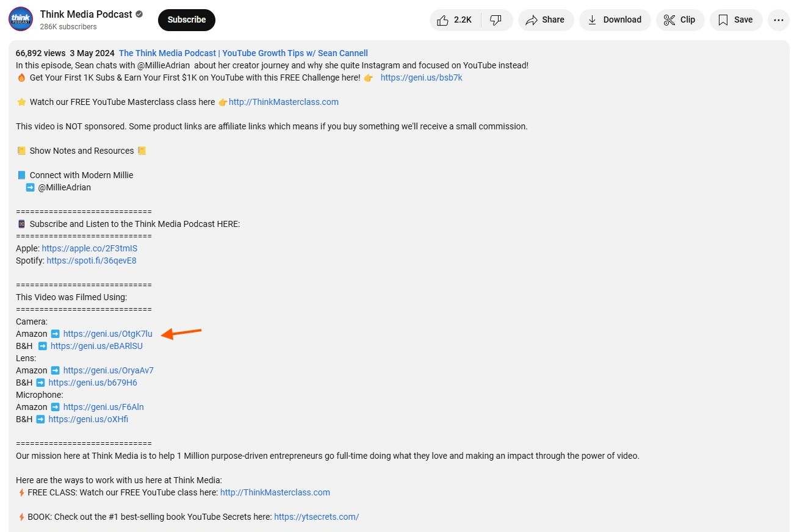Download the video
This screenshot has width=797, height=532.
point(615,20)
